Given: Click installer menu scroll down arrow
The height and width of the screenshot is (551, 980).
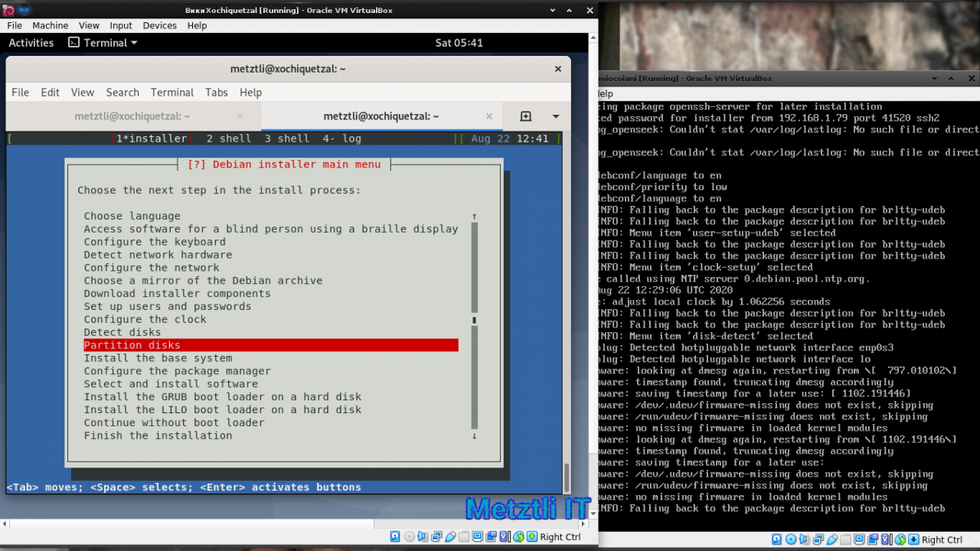Looking at the screenshot, I should [x=475, y=436].
